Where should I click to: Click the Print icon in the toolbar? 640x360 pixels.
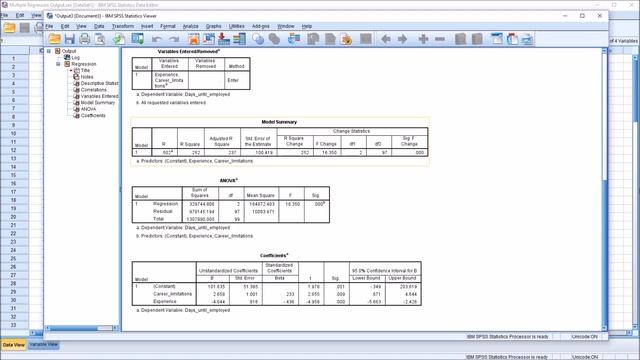[x=85, y=39]
